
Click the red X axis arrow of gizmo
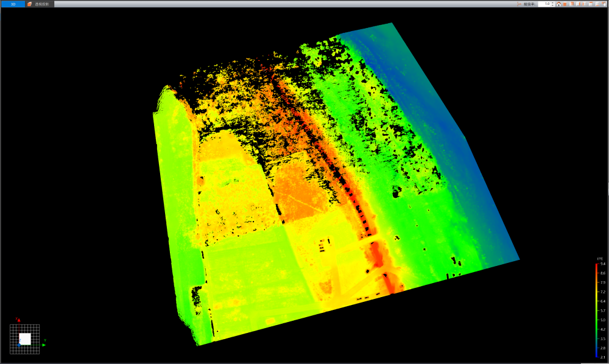pyautogui.click(x=18, y=320)
